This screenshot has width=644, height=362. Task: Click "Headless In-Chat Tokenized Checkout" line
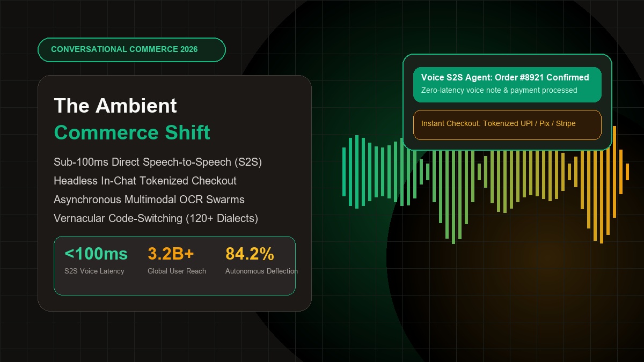click(145, 181)
